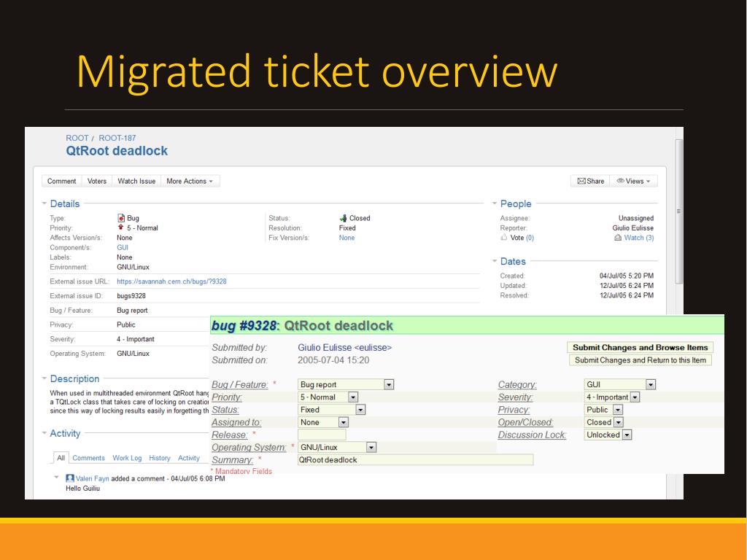Click Valeri Fayn's avatar icon
Screen dimensions: 747x560
(x=70, y=478)
